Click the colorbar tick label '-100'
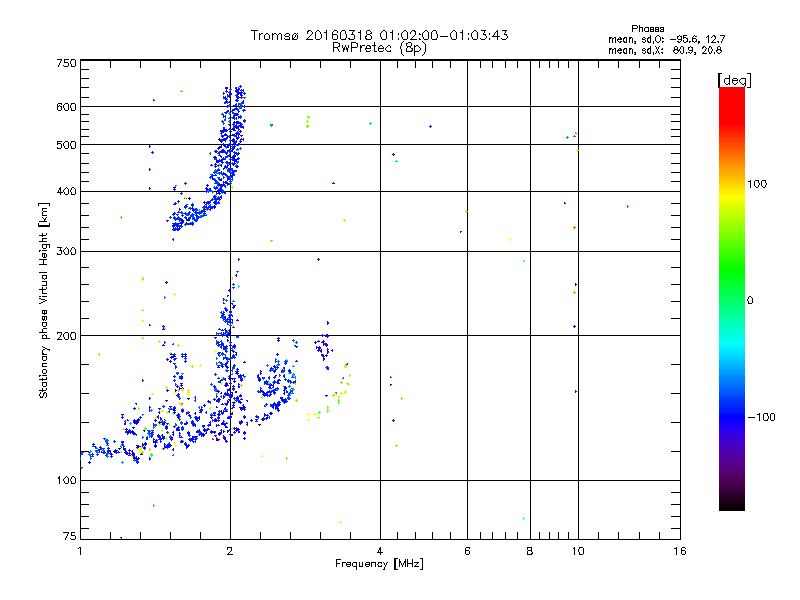The height and width of the screenshot is (600, 800). 761,417
